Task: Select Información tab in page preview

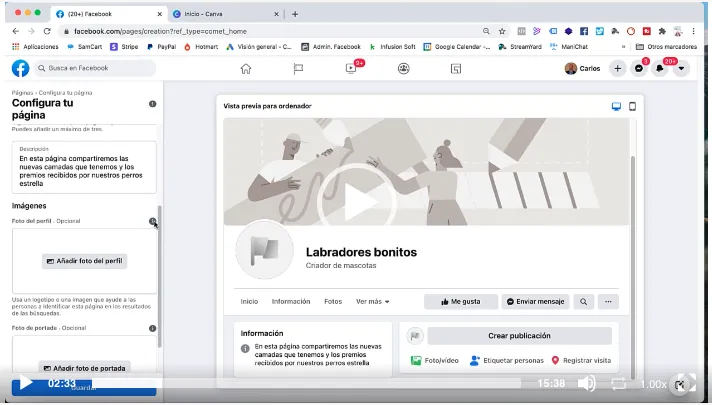Action: [x=291, y=301]
